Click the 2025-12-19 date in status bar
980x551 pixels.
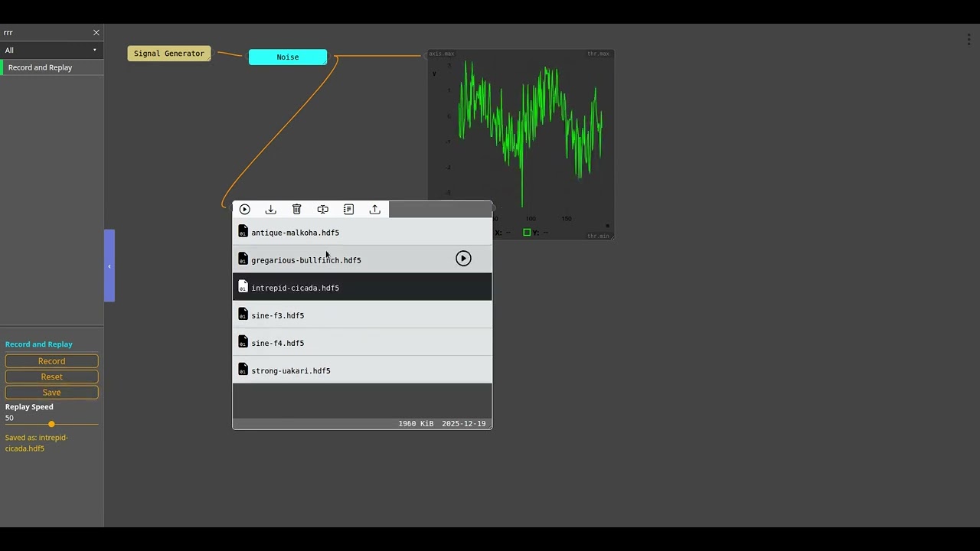click(464, 423)
